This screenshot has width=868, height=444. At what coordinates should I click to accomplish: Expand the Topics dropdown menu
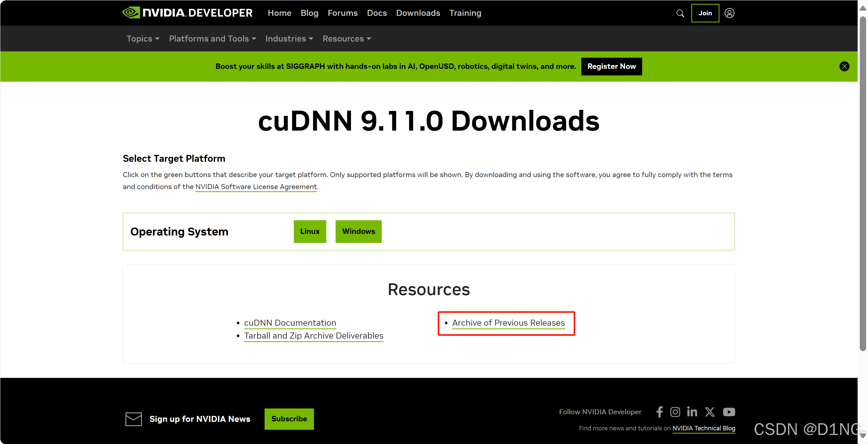point(143,39)
